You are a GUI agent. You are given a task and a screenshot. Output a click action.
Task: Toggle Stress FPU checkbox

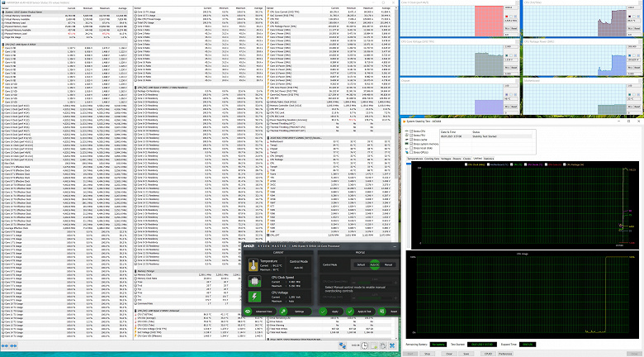[411, 136]
